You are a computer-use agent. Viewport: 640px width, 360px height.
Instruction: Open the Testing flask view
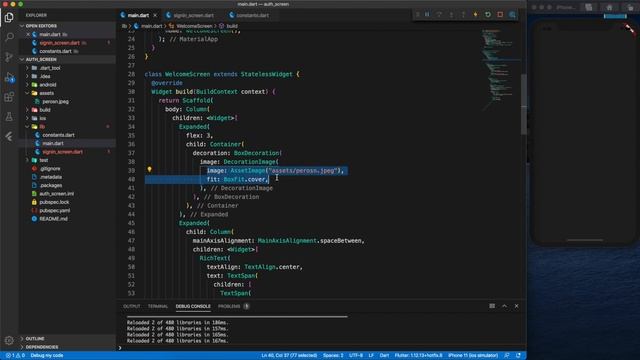click(x=9, y=117)
